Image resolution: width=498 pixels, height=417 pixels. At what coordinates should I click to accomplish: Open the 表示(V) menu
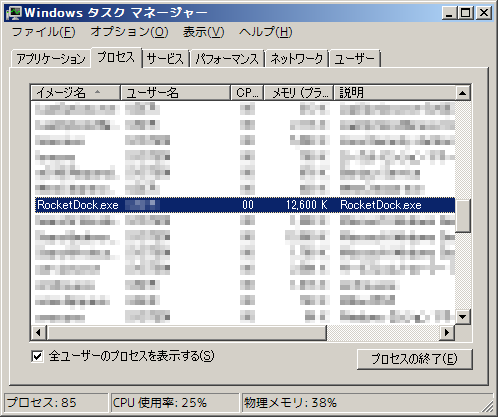pyautogui.click(x=203, y=32)
